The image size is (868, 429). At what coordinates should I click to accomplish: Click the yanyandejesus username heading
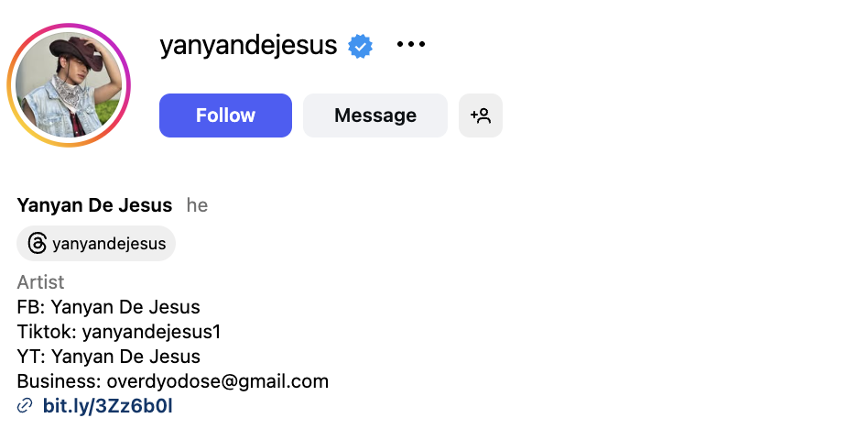click(248, 45)
